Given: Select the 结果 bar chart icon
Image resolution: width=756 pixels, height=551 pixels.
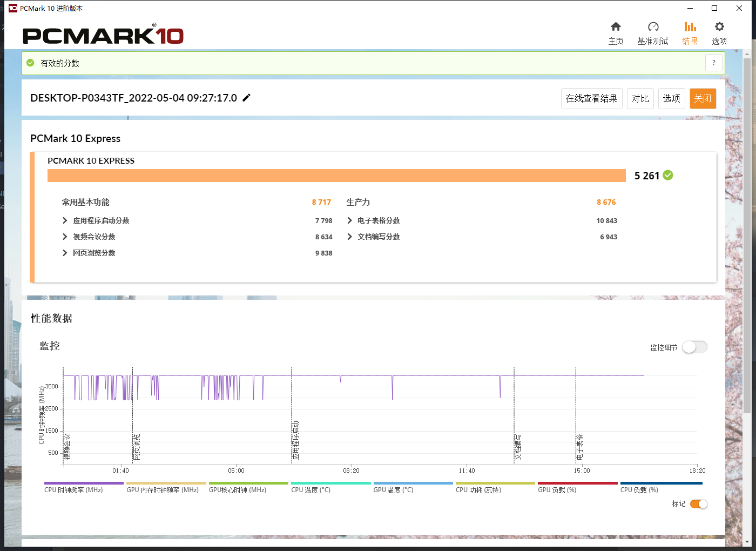Looking at the screenshot, I should click(690, 26).
